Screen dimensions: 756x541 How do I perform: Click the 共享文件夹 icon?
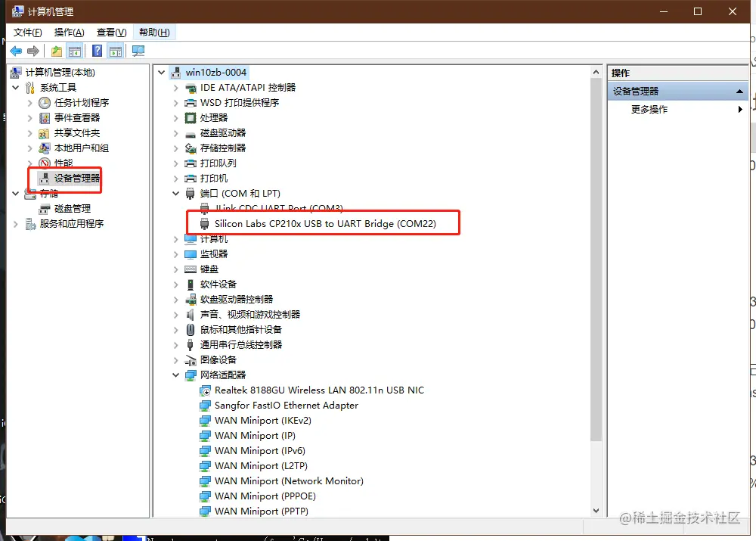(x=45, y=133)
